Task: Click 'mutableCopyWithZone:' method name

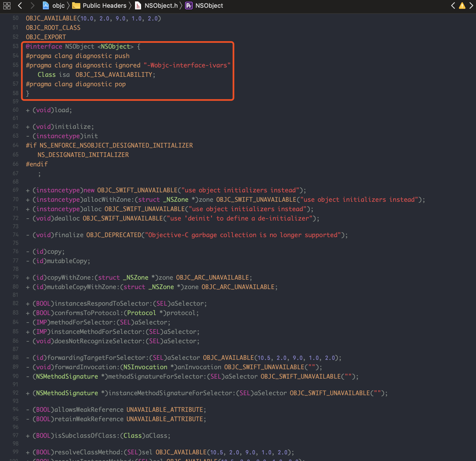Action: [x=83, y=287]
